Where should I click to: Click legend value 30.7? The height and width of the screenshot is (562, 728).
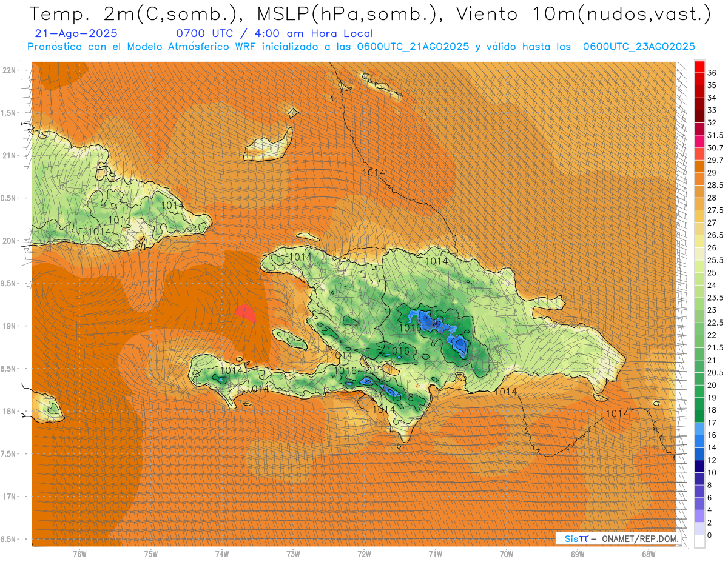click(x=715, y=147)
